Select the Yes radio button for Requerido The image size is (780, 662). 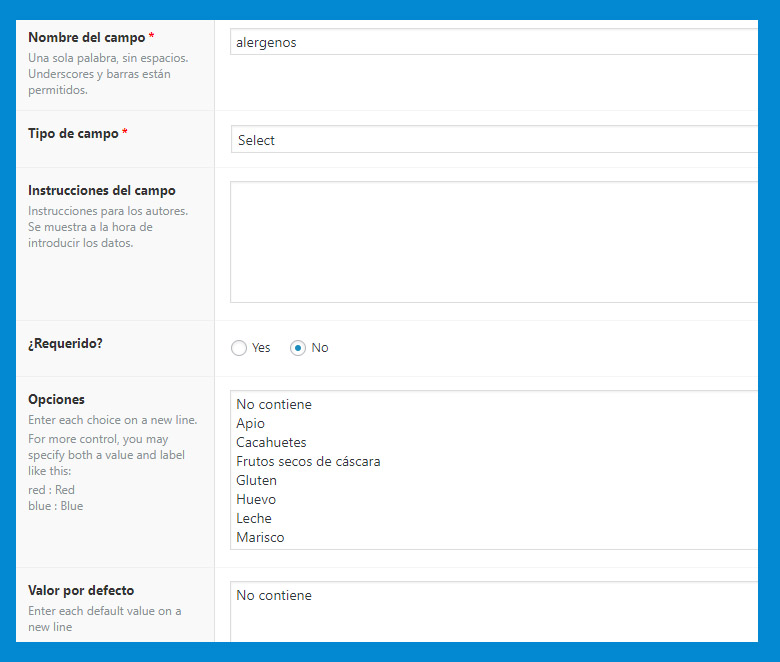(239, 348)
